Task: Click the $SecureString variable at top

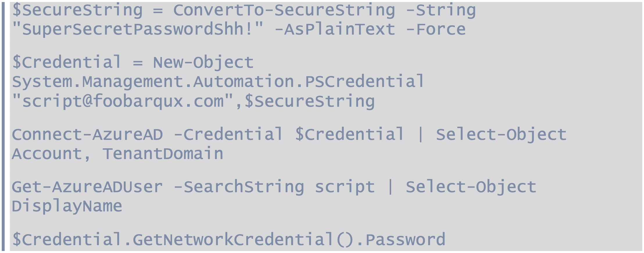Action: [x=78, y=10]
